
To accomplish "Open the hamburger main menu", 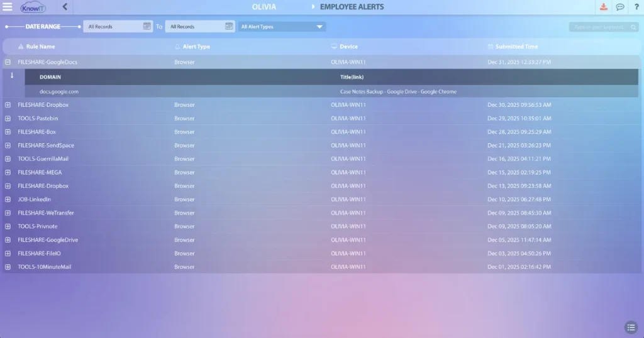I will [8, 6].
